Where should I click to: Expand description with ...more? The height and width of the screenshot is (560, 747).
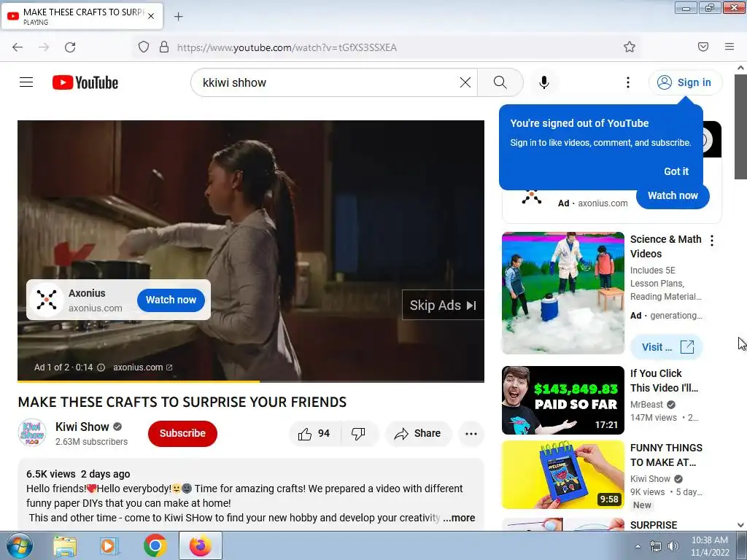tap(459, 518)
